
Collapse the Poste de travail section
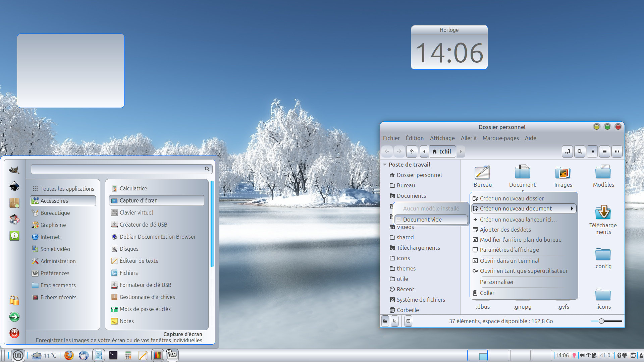pyautogui.click(x=385, y=165)
